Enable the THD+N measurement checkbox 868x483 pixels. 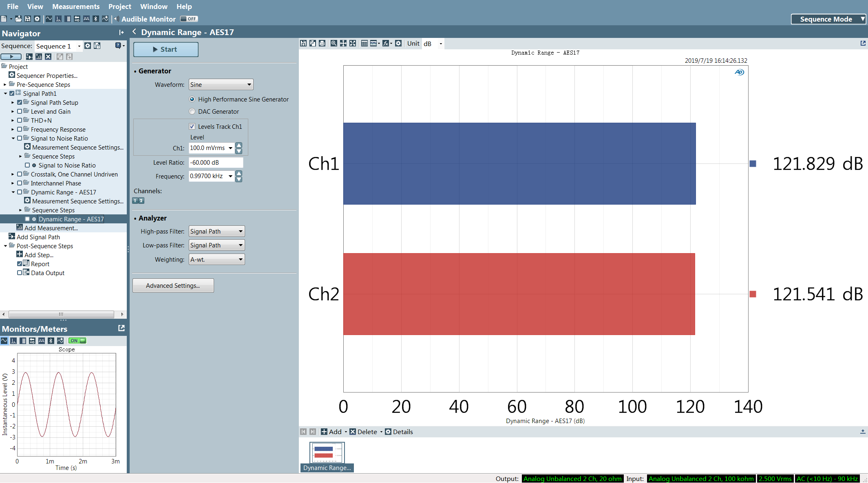[x=20, y=120]
